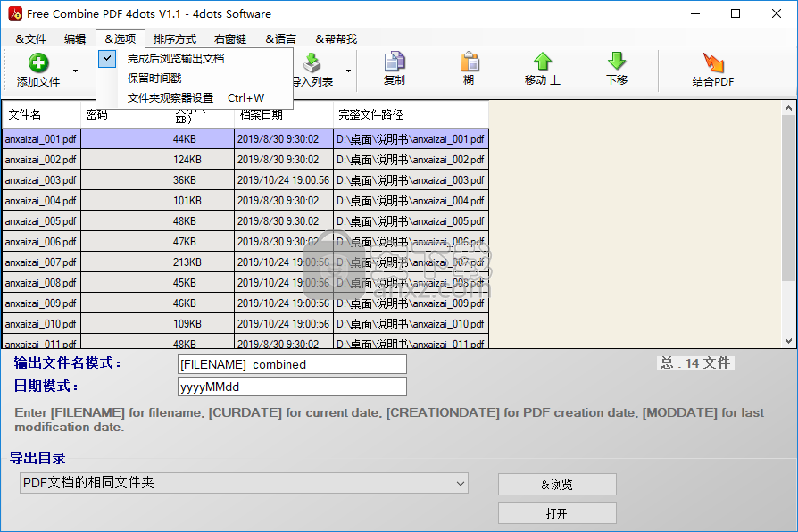Close the open &选项 menu tab

[121, 38]
